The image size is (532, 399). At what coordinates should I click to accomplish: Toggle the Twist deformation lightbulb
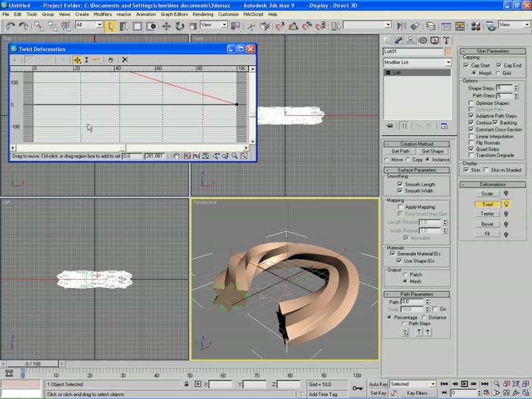pos(506,204)
